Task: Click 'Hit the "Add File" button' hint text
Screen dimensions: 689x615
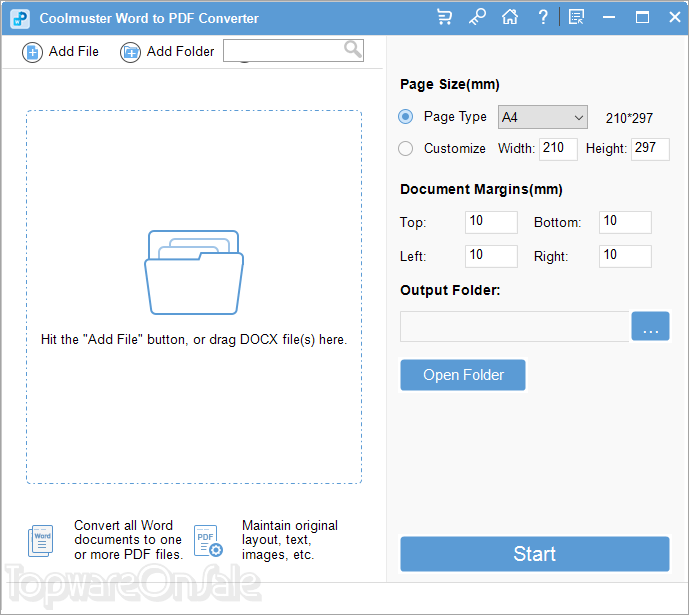Action: pyautogui.click(x=194, y=340)
